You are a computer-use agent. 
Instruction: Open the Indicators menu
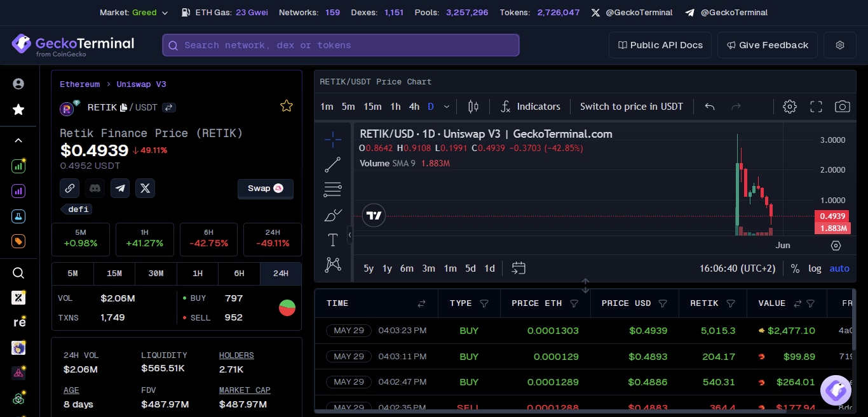pyautogui.click(x=530, y=107)
